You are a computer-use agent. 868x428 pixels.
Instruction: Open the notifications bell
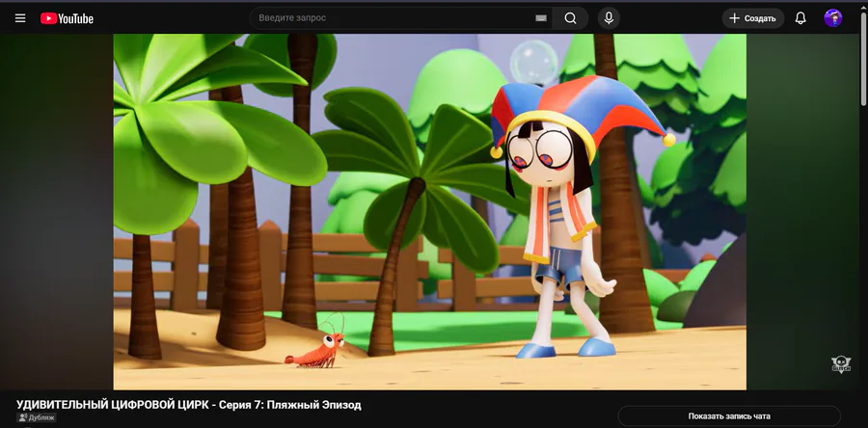(x=800, y=18)
